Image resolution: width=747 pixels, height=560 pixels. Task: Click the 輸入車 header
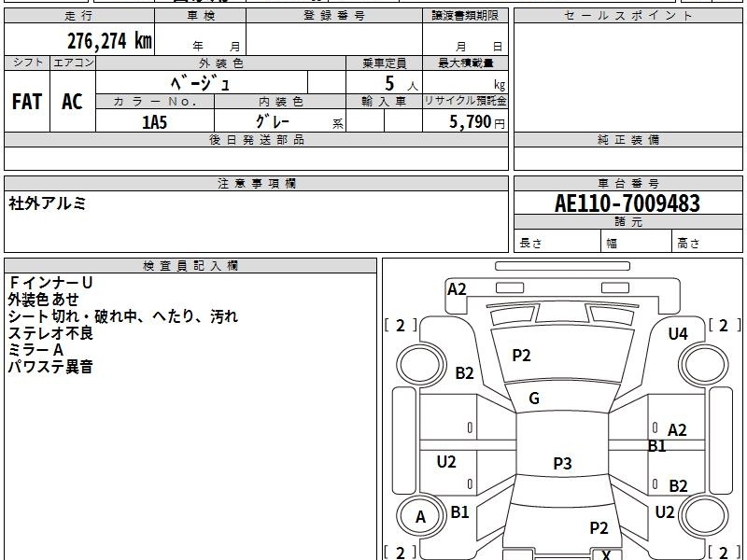tap(384, 102)
